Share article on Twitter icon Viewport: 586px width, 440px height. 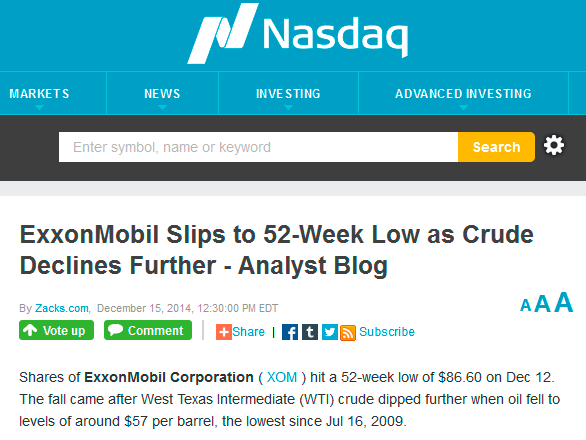pyautogui.click(x=330, y=332)
